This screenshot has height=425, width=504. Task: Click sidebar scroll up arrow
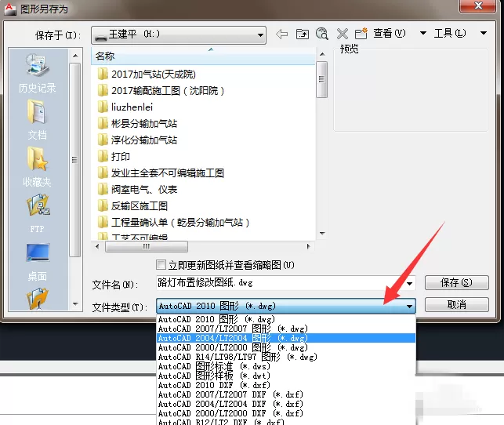(75, 56)
